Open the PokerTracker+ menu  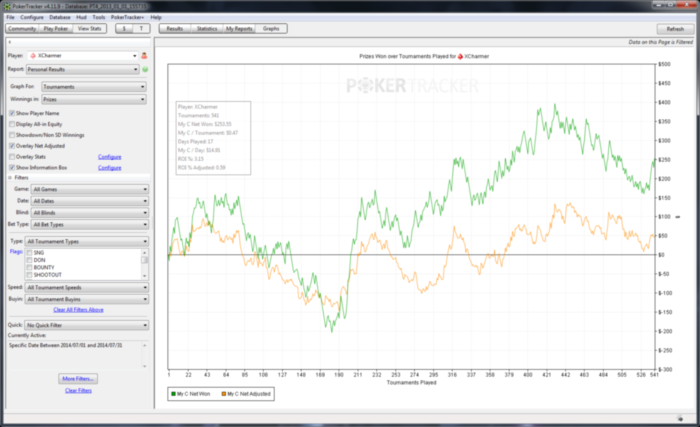pos(127,17)
